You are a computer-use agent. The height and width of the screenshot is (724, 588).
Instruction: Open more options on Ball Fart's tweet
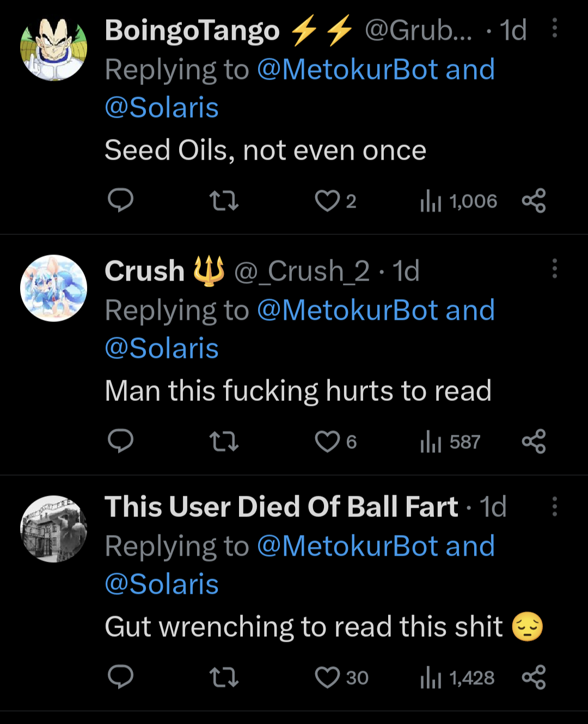(554, 507)
